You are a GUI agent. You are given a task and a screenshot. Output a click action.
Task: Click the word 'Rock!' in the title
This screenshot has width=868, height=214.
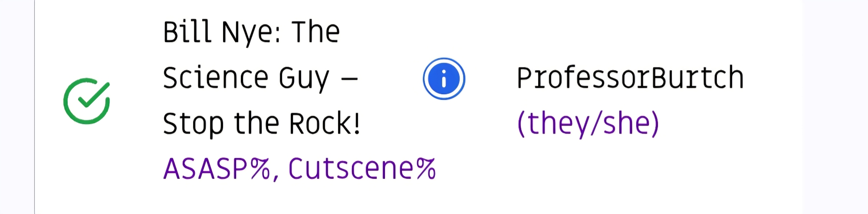(x=325, y=124)
